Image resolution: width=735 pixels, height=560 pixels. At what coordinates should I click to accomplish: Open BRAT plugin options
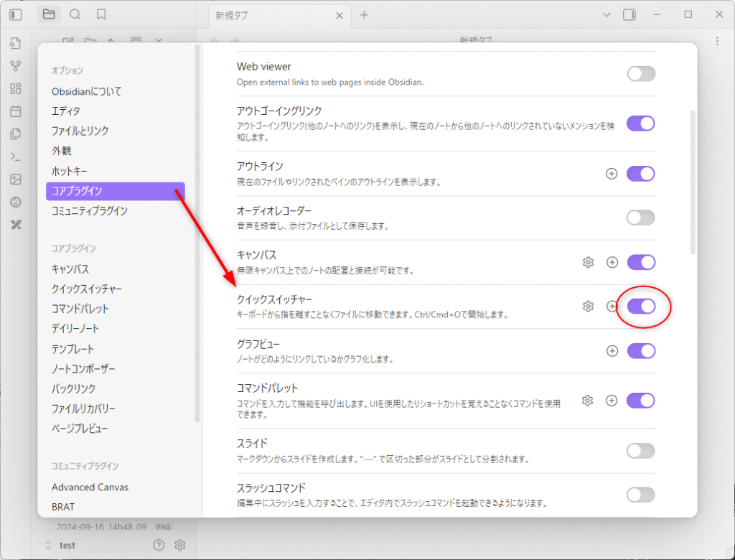point(116,507)
